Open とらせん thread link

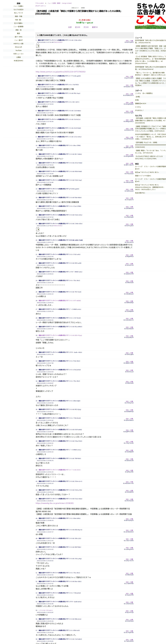pyautogui.click(x=138, y=107)
